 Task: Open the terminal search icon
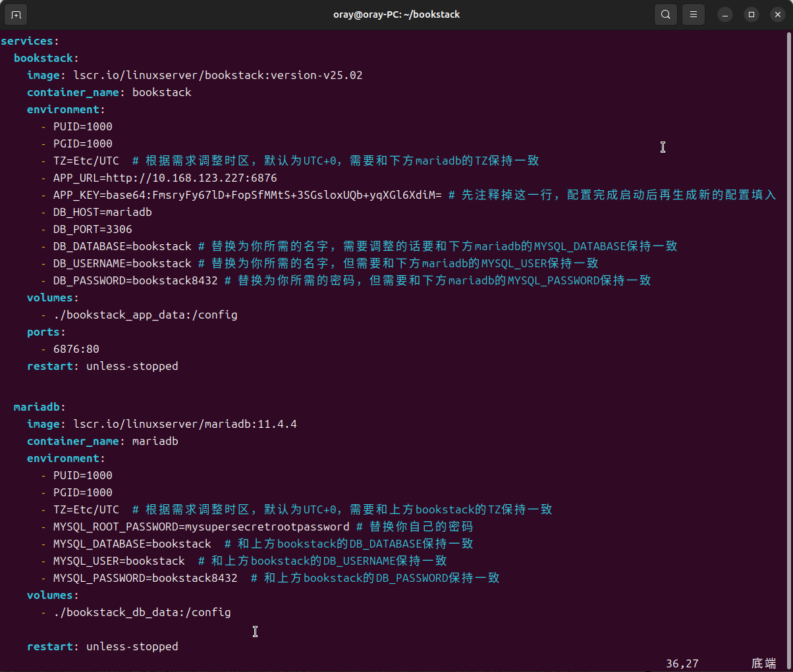(666, 14)
